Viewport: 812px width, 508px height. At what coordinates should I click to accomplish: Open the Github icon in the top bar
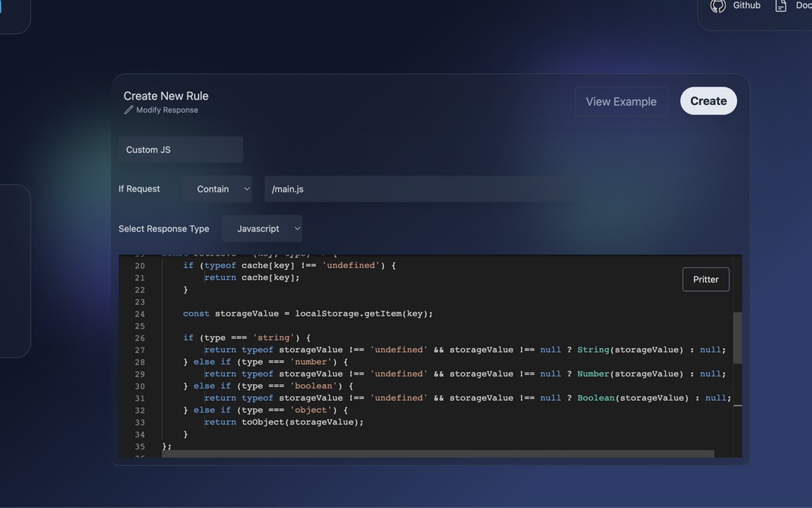[x=718, y=6]
